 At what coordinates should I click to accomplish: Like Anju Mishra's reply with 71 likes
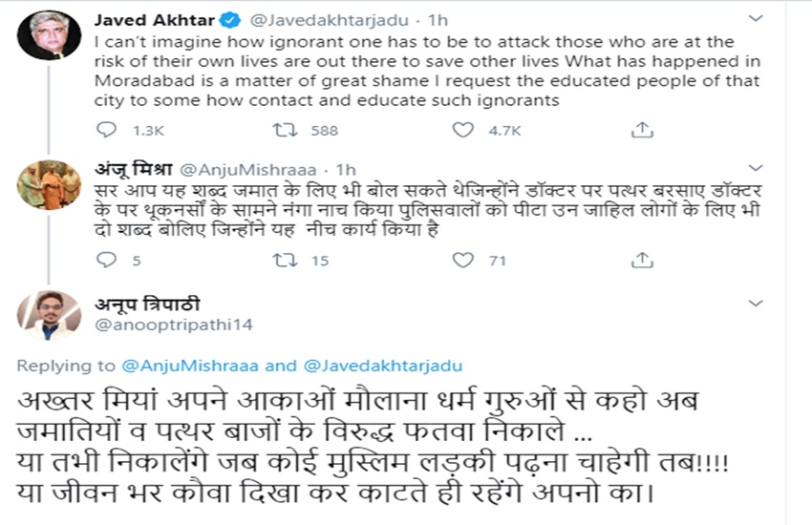click(463, 261)
